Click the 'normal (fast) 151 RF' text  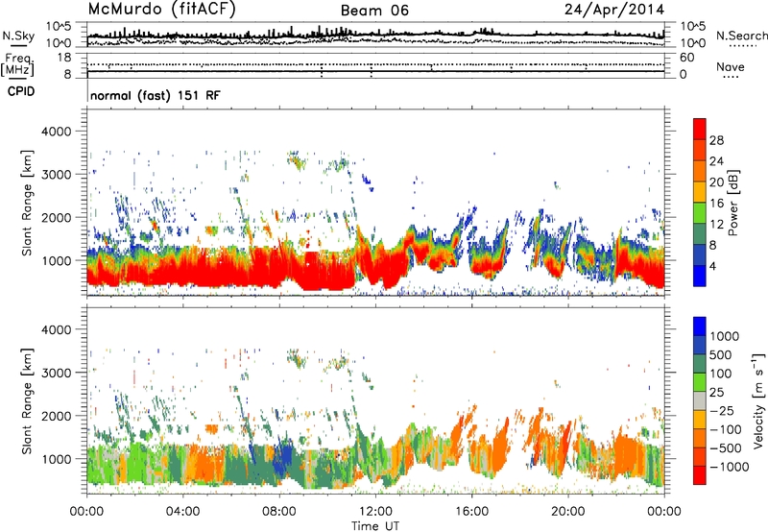click(x=156, y=95)
